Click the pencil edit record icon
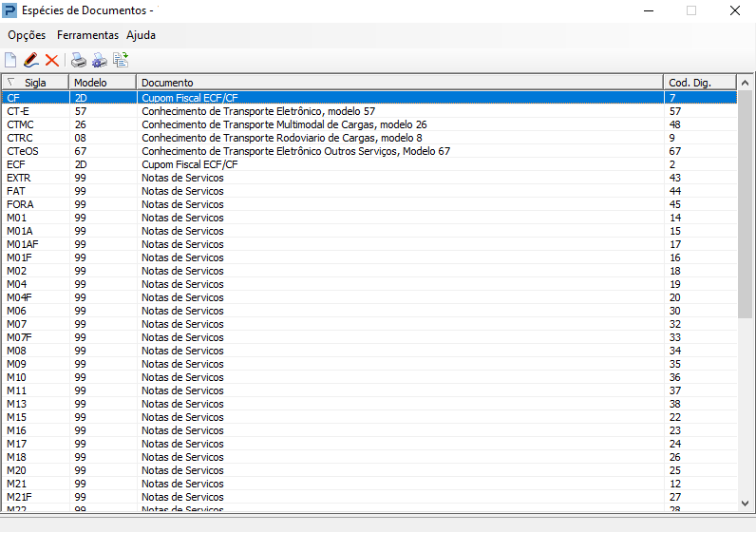This screenshot has height=533, width=756. [x=30, y=60]
